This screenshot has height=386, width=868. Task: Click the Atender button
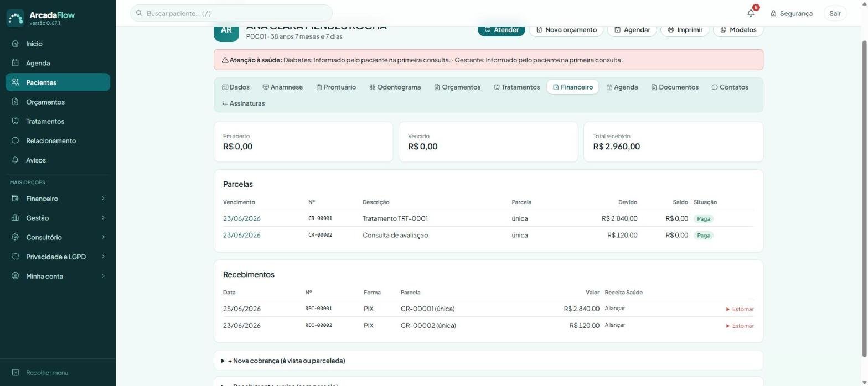[x=502, y=30]
